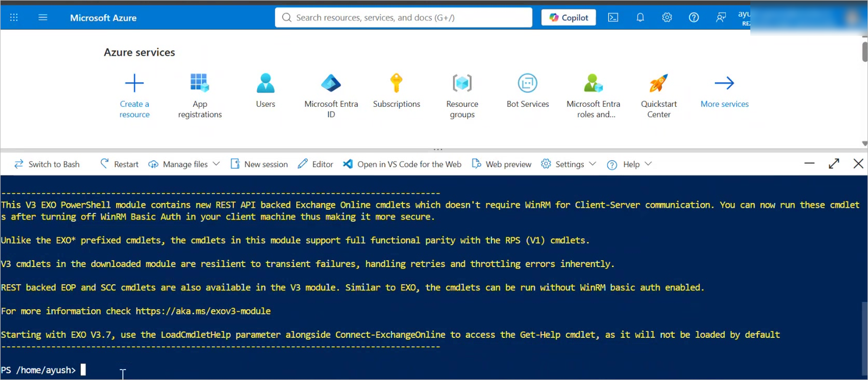Maximize the Cloud Shell pane
The width and height of the screenshot is (868, 380).
click(834, 163)
